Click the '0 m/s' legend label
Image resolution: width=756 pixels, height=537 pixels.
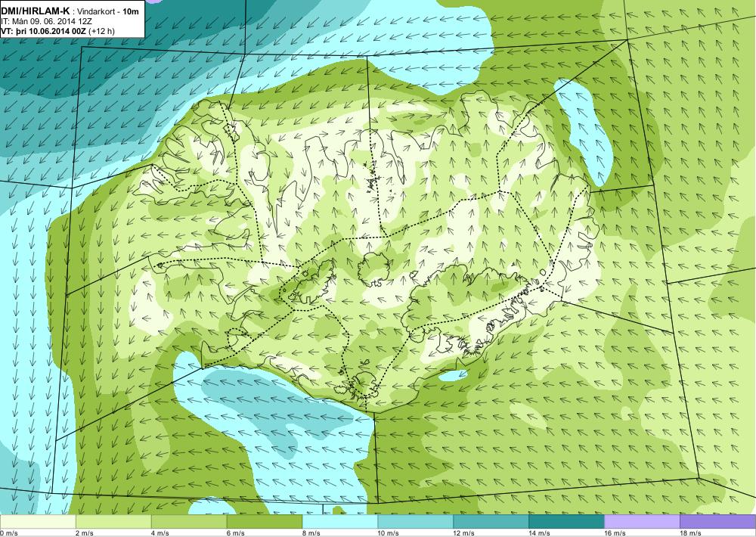[x=9, y=533]
